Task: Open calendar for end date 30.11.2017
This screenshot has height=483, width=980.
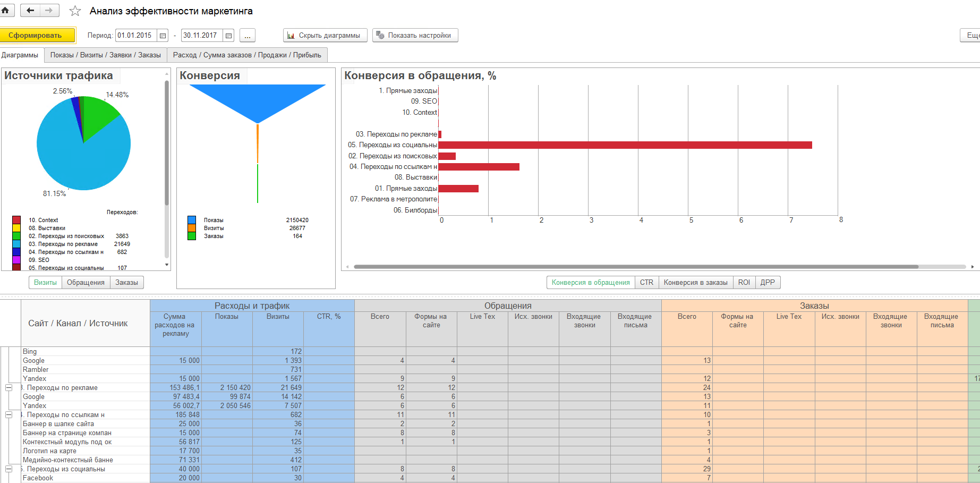Action: (229, 36)
